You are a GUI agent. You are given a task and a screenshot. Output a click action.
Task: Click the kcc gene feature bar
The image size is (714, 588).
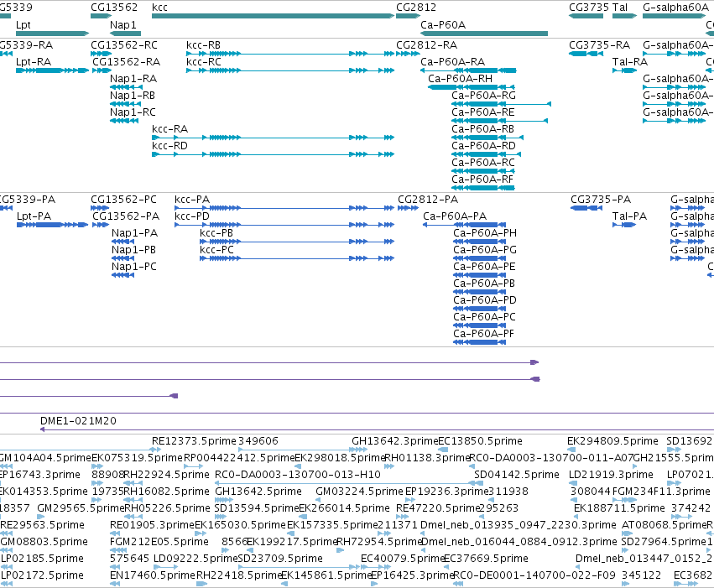click(273, 16)
